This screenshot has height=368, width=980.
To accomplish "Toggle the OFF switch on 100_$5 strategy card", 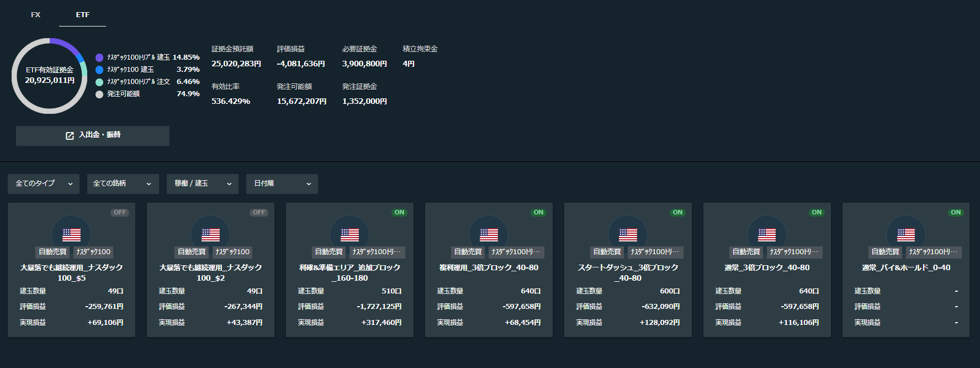I will tap(120, 213).
